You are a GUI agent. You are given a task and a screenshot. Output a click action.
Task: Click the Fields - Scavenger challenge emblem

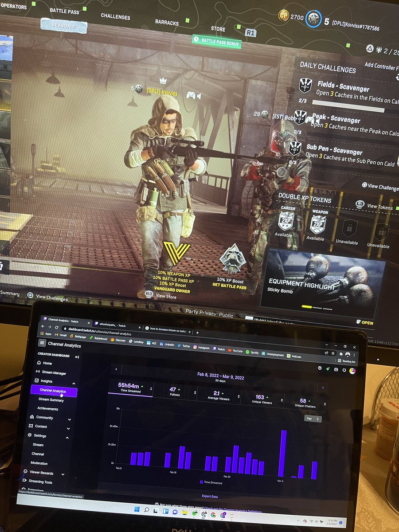[305, 85]
